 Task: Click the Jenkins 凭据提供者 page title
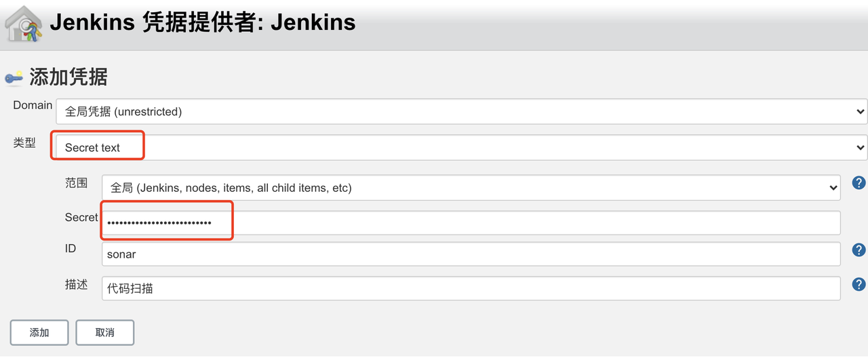point(203,22)
